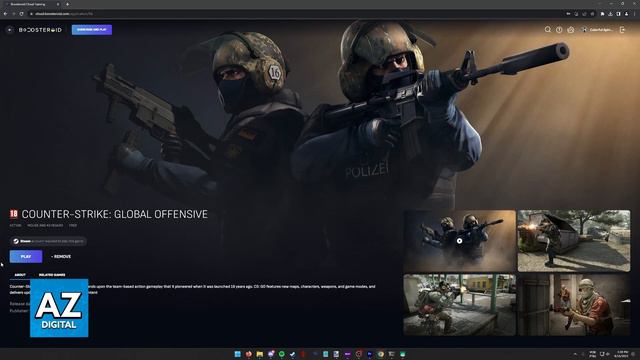Open the Windows Start menu

click(238, 354)
